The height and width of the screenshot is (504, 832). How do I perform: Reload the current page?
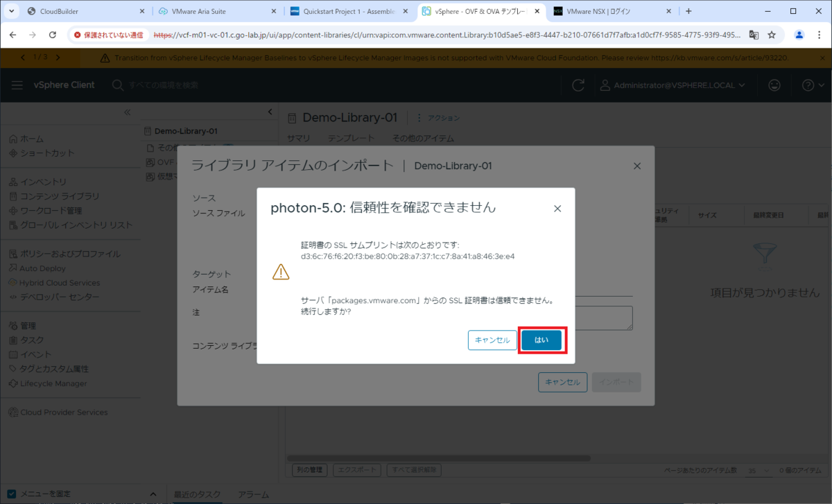coord(53,35)
